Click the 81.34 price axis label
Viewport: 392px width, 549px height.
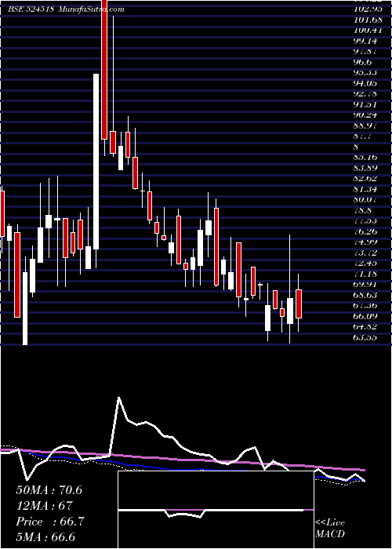[x=365, y=190]
